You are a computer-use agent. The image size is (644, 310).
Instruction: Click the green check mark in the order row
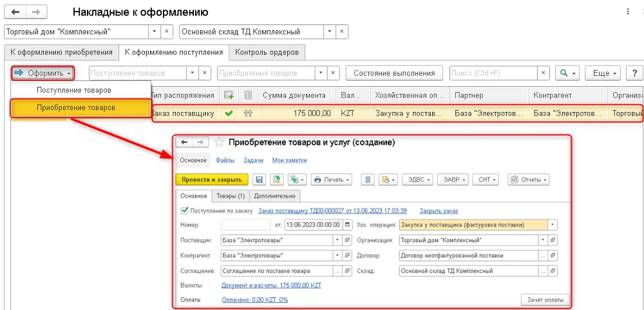(x=229, y=114)
